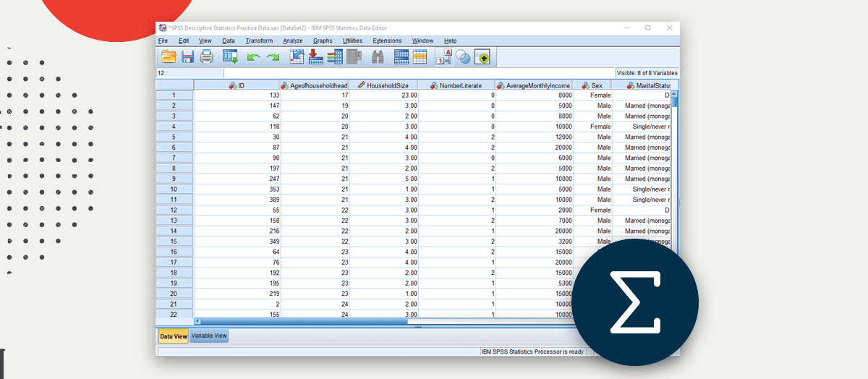
Task: Select the HouseholdSize column header
Action: tap(383, 85)
